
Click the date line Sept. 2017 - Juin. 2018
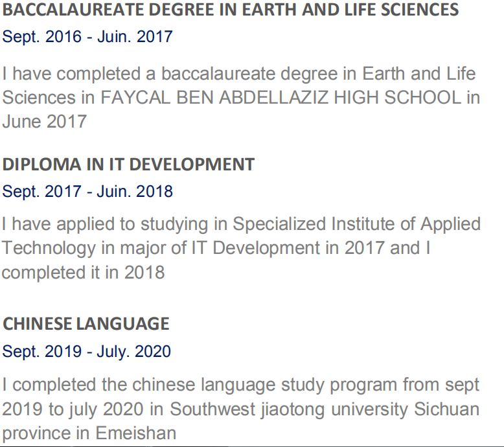(x=87, y=191)
